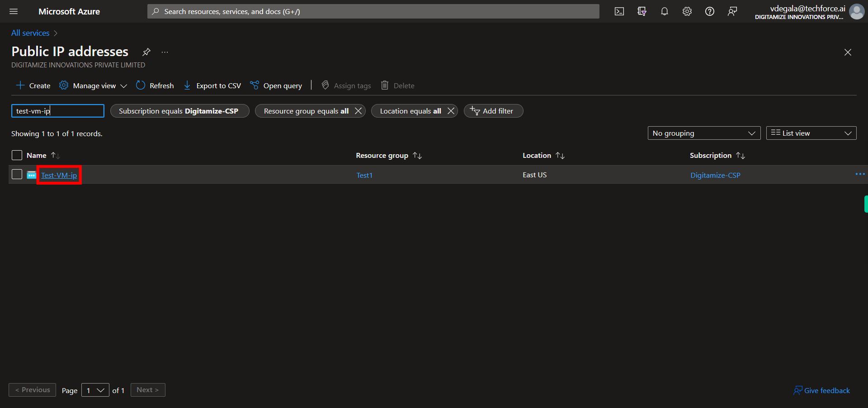The width and height of the screenshot is (868, 408).
Task: Open the Subscription equals Digitamize-CSP filter
Action: pyautogui.click(x=179, y=111)
